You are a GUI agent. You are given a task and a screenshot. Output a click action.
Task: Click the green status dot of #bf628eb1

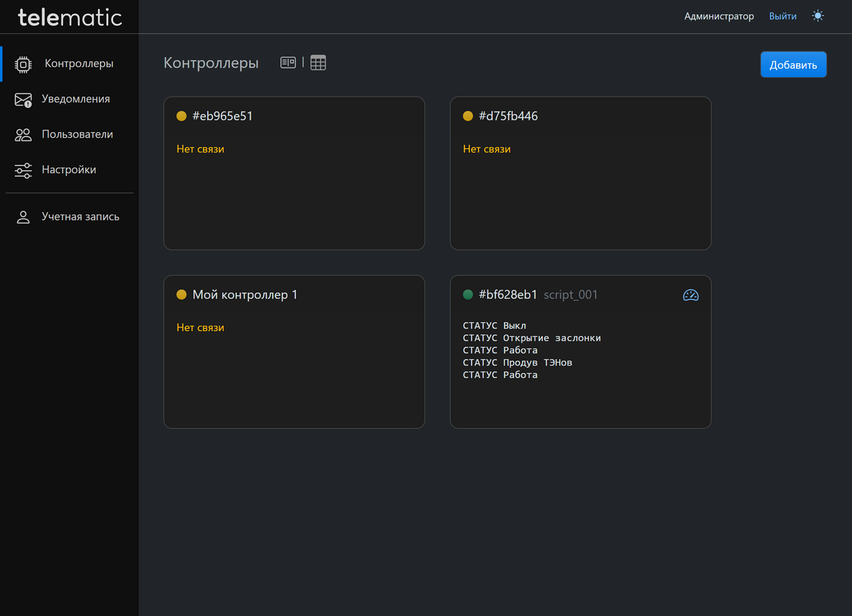[468, 295]
